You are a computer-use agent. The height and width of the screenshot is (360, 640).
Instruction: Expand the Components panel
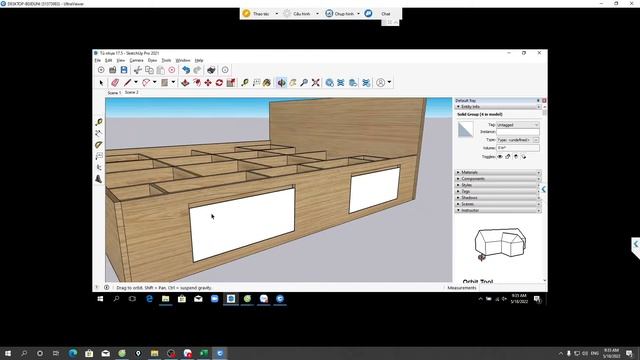(498, 179)
